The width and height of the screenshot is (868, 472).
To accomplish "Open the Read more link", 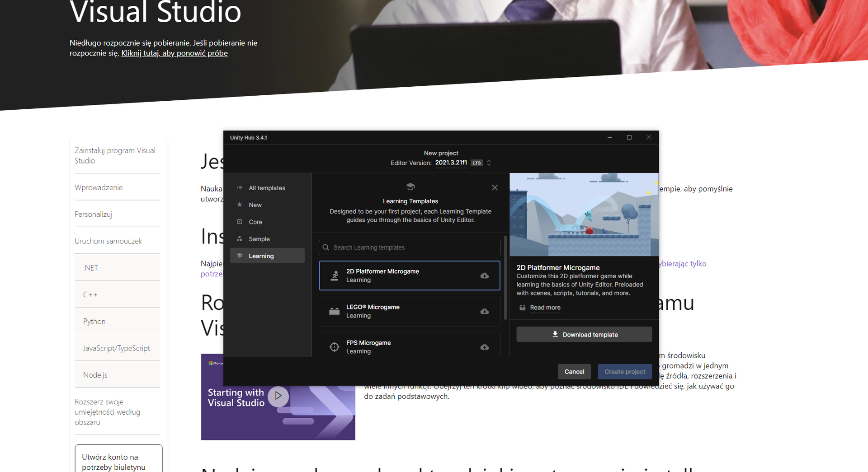I will 545,308.
